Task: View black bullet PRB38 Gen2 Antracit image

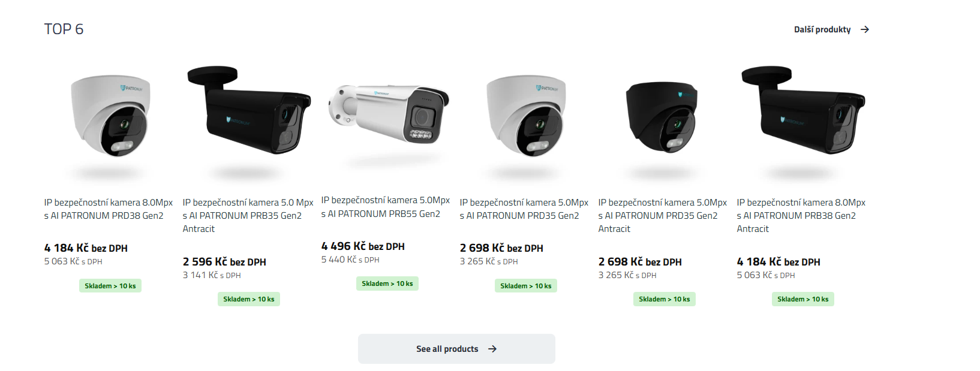Action: (803, 111)
